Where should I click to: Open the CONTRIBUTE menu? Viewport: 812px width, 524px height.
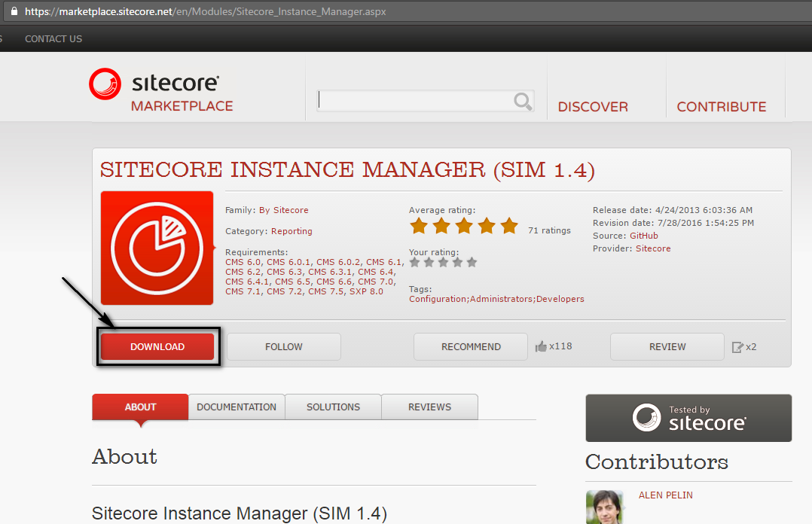click(x=722, y=107)
